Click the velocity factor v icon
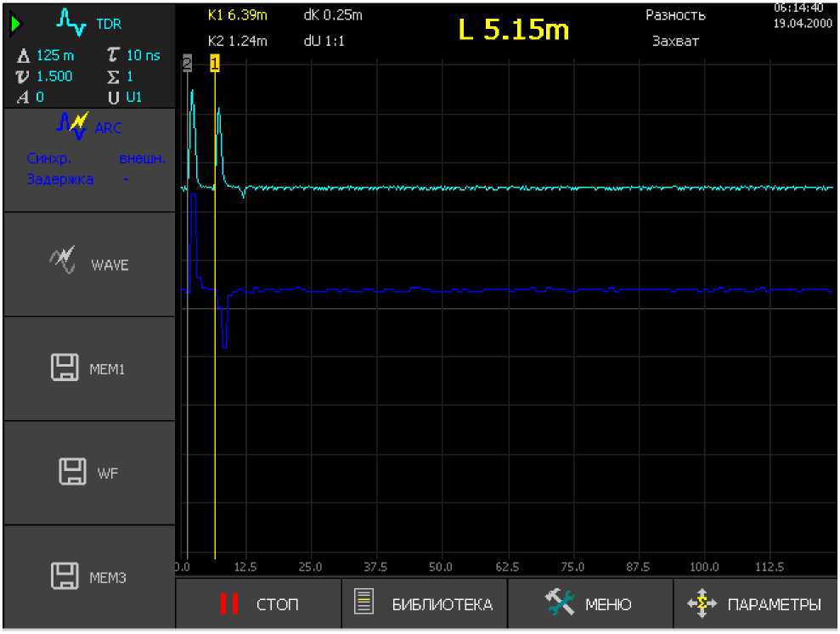 pos(22,76)
